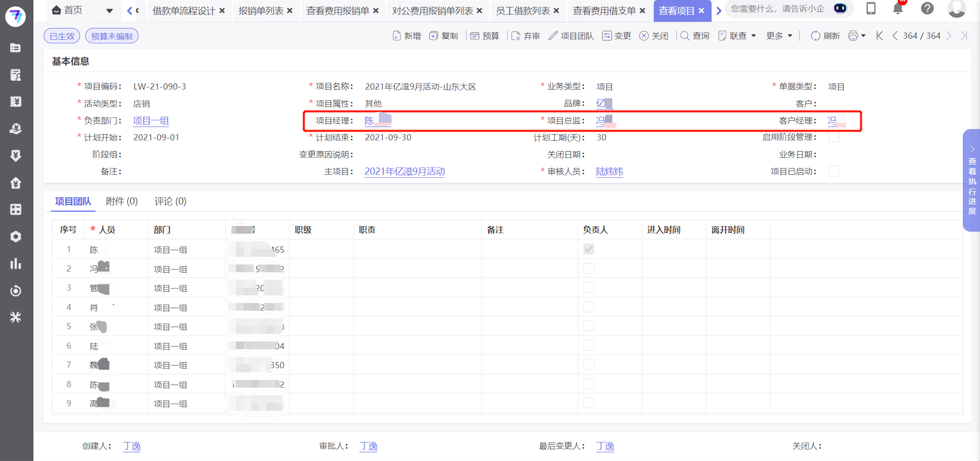Switch to the 附件 (0) tab
The height and width of the screenshot is (461, 980).
(x=121, y=201)
